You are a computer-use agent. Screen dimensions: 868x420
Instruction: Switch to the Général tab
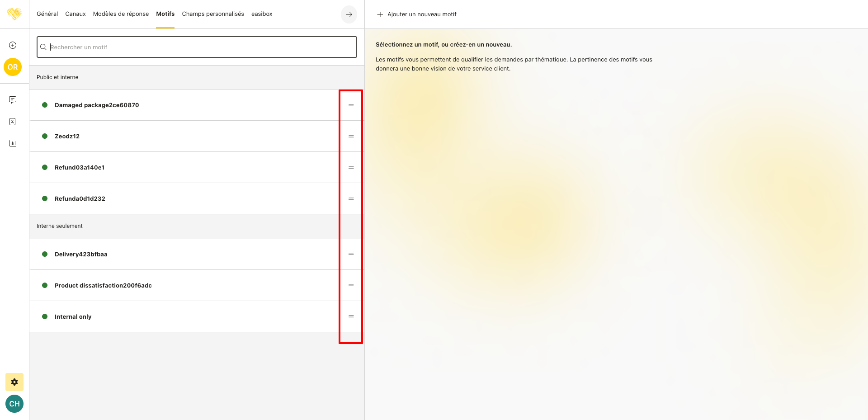(x=47, y=14)
